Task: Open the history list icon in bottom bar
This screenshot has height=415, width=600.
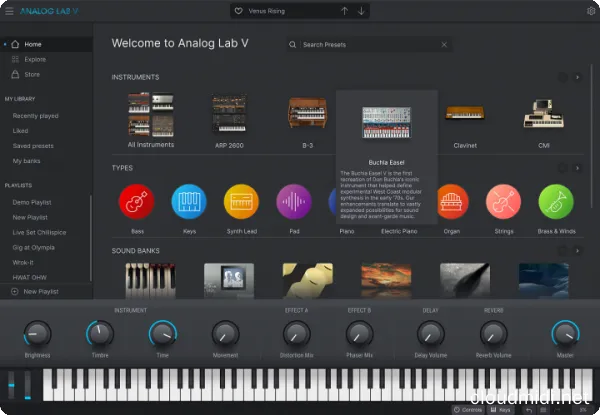Action: [543, 410]
